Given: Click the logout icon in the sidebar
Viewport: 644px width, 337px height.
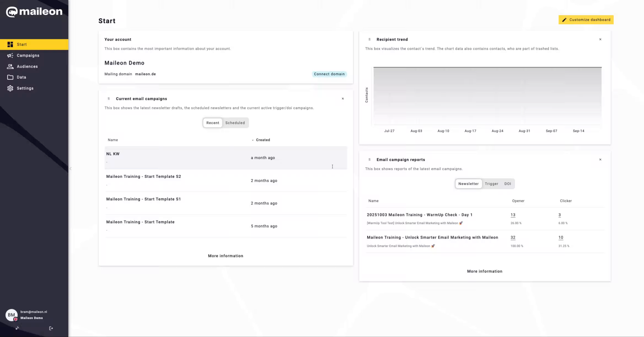Looking at the screenshot, I should (x=51, y=328).
